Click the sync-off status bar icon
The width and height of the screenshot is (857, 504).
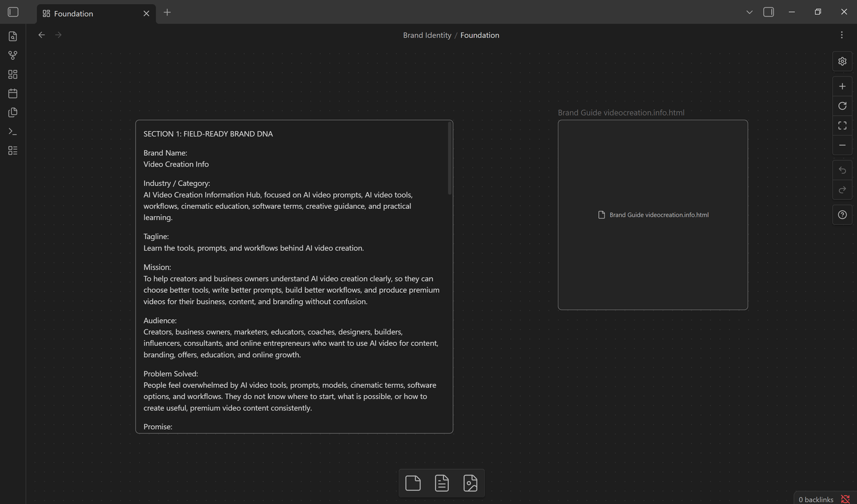coord(846,499)
